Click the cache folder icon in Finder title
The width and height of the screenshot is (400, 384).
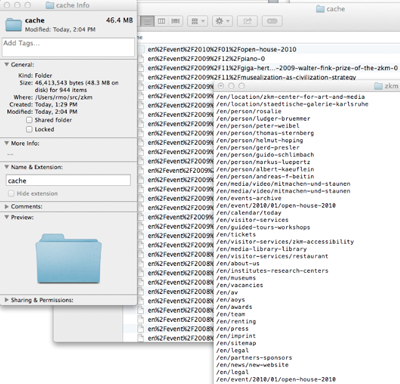pyautogui.click(x=320, y=9)
